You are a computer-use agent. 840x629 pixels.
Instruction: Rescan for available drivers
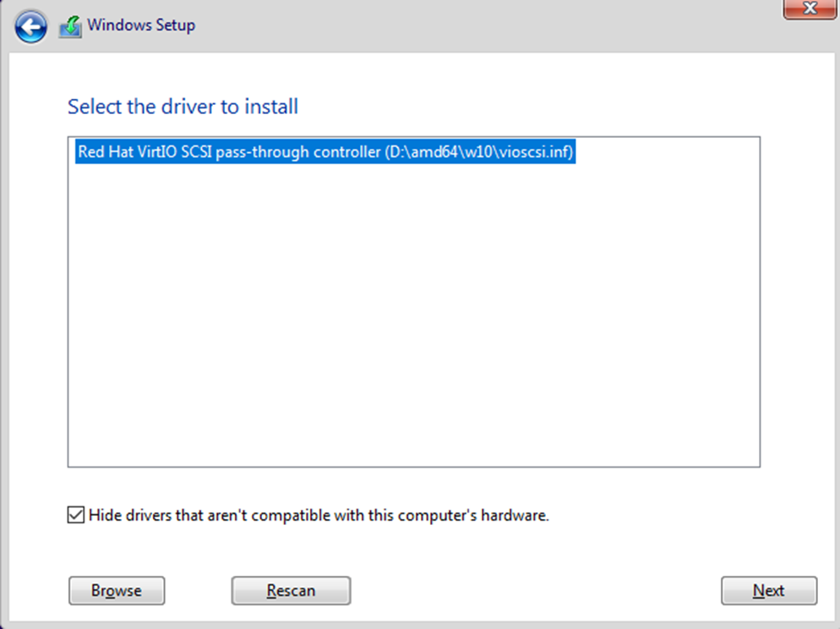[291, 591]
